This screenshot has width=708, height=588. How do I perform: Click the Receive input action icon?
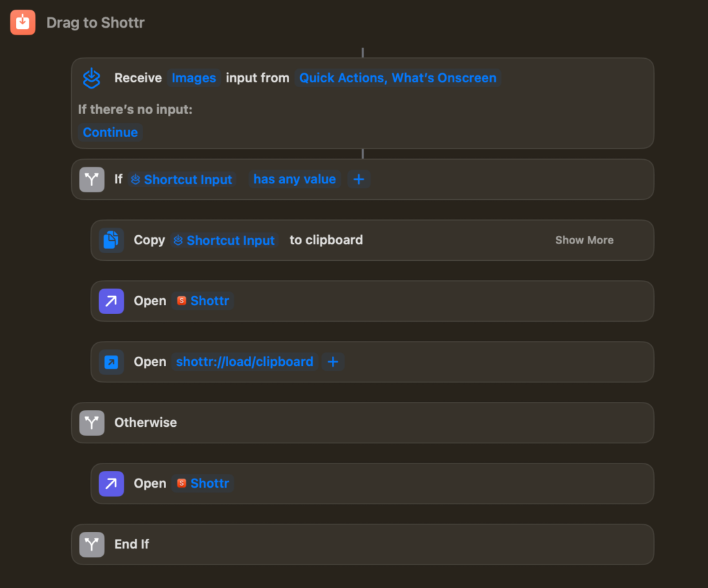coord(92,78)
